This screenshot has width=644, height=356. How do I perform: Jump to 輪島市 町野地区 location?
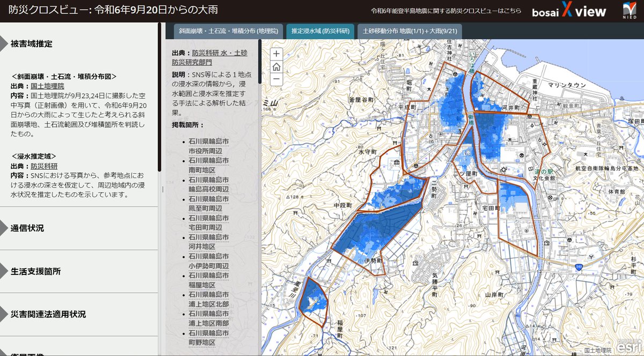(209, 338)
